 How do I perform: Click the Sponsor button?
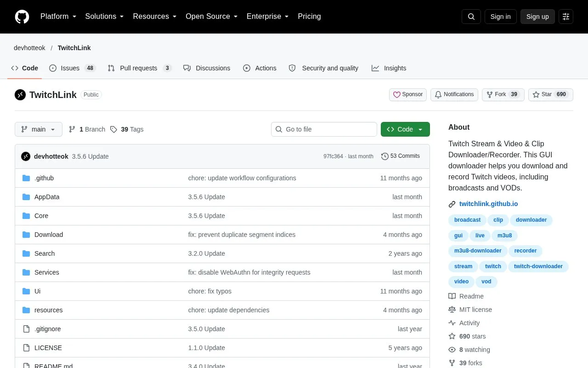[408, 95]
